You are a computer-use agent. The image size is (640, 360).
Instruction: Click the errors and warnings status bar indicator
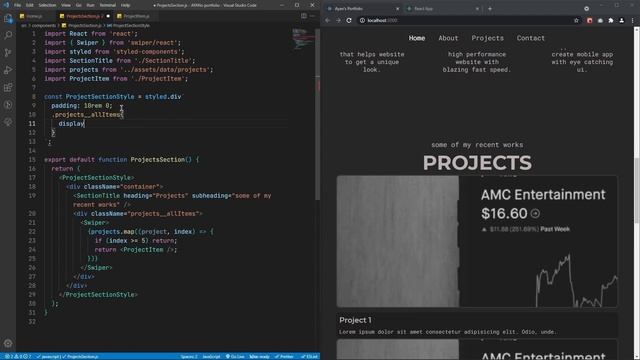pyautogui.click(x=18, y=357)
